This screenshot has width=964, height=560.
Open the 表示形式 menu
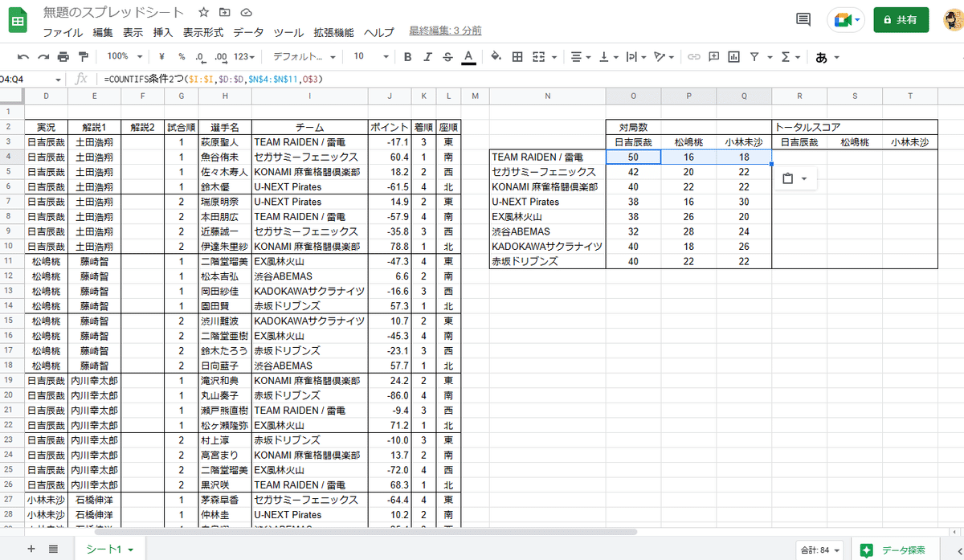coord(203,33)
